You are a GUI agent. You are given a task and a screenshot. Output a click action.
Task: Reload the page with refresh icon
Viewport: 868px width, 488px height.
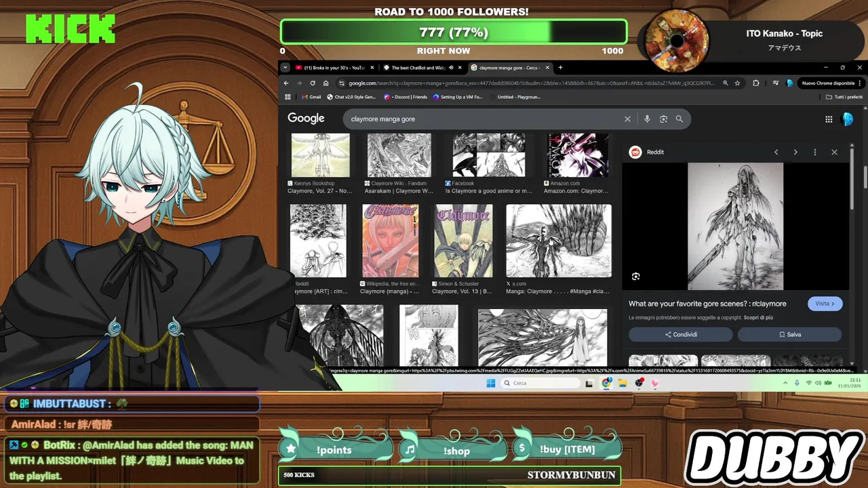[x=313, y=83]
